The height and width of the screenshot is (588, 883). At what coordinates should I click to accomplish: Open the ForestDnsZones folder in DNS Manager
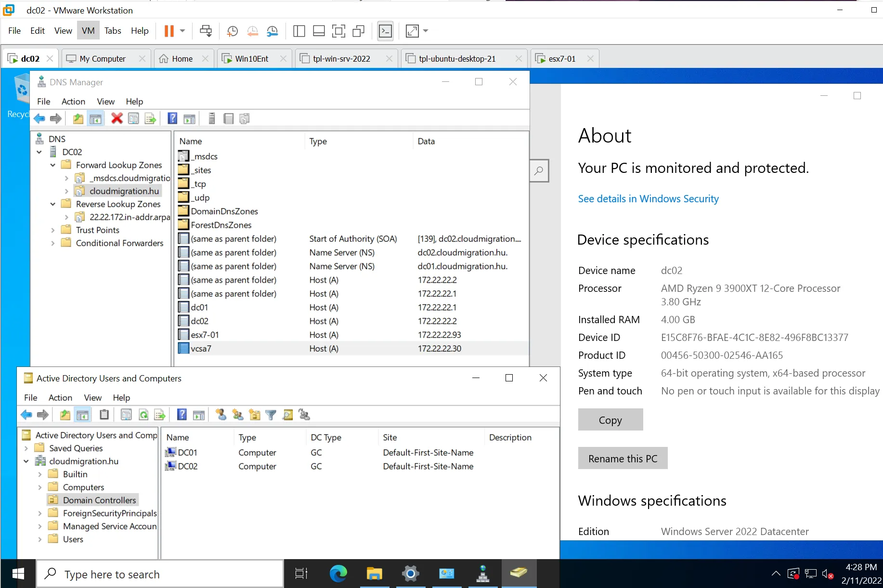(221, 225)
